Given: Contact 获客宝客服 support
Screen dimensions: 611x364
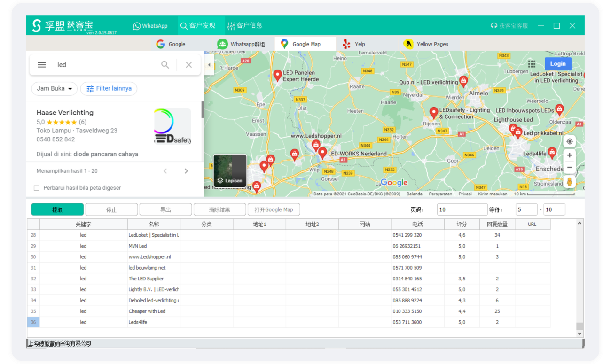Looking at the screenshot, I should tap(509, 26).
